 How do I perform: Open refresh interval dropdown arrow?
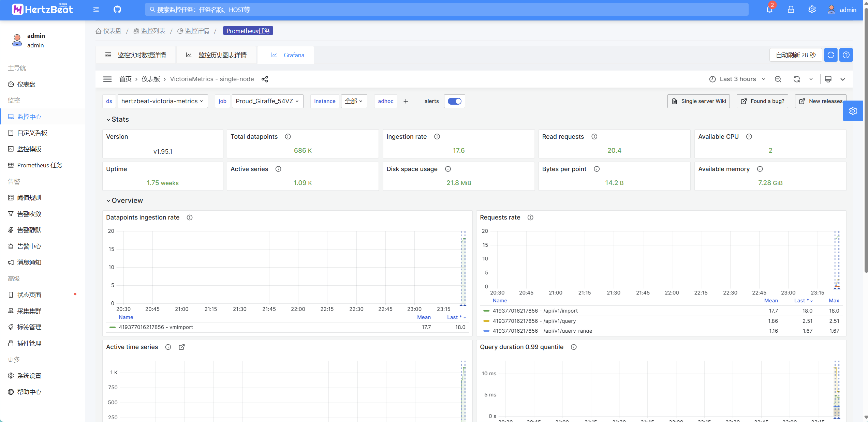(811, 79)
